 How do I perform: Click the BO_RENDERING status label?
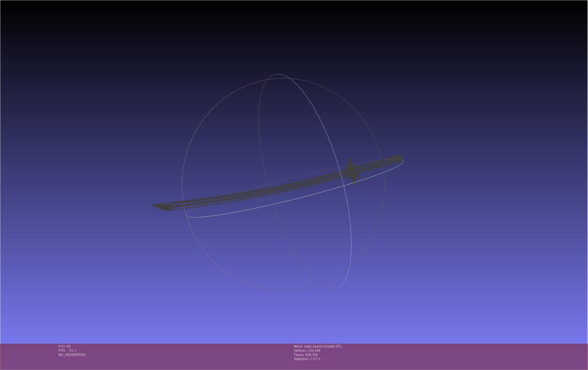coord(72,355)
